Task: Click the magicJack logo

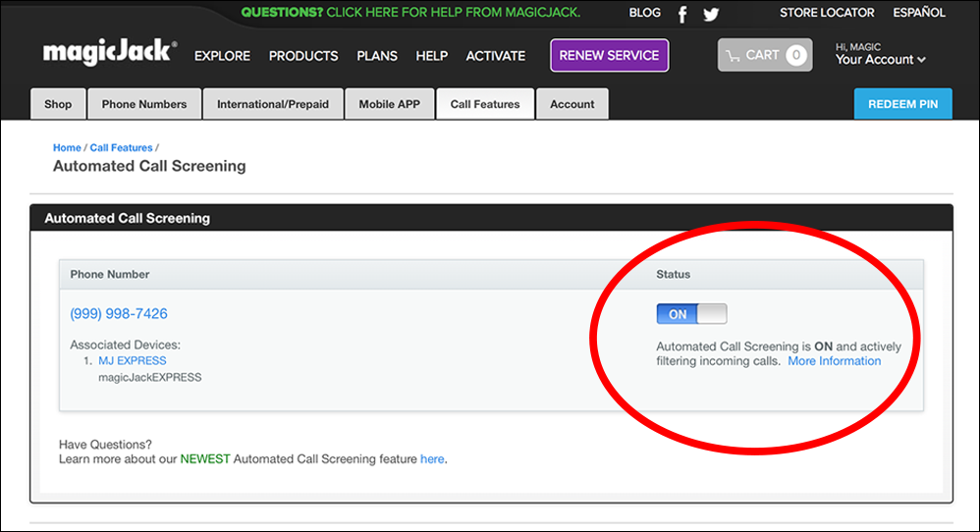Action: 110,53
